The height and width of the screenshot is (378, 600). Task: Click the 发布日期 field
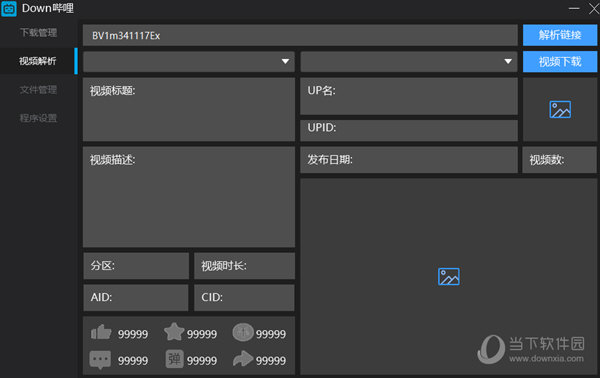click(x=409, y=160)
